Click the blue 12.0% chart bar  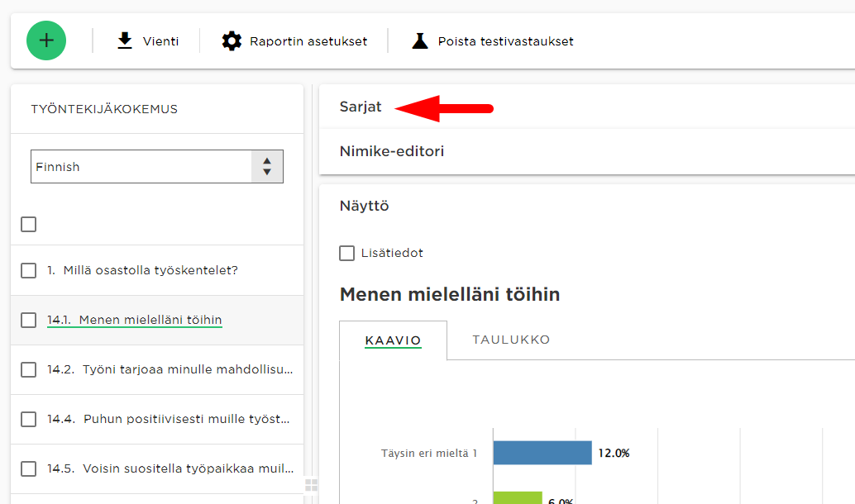[x=542, y=453]
